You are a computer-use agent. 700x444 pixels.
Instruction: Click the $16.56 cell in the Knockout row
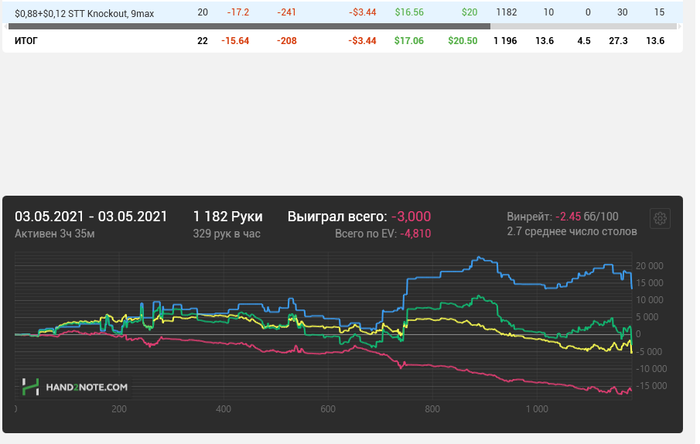coord(409,12)
